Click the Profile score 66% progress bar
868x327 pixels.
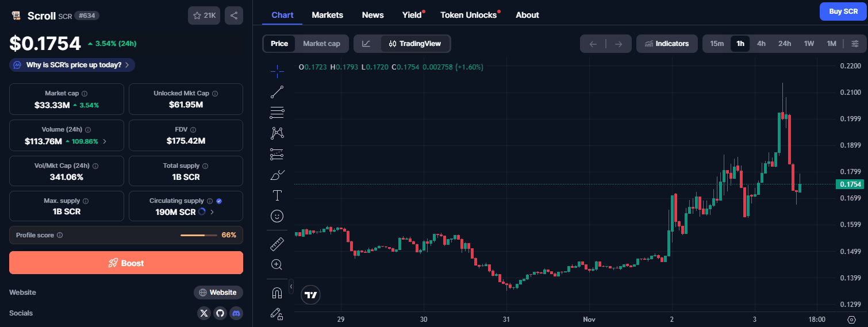click(x=199, y=235)
